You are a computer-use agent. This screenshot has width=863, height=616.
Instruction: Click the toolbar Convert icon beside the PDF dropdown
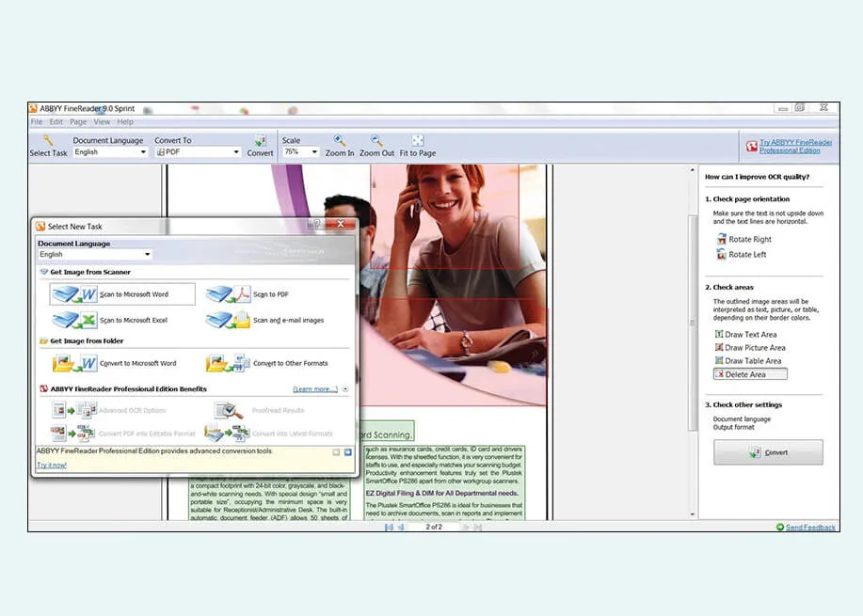tap(261, 141)
